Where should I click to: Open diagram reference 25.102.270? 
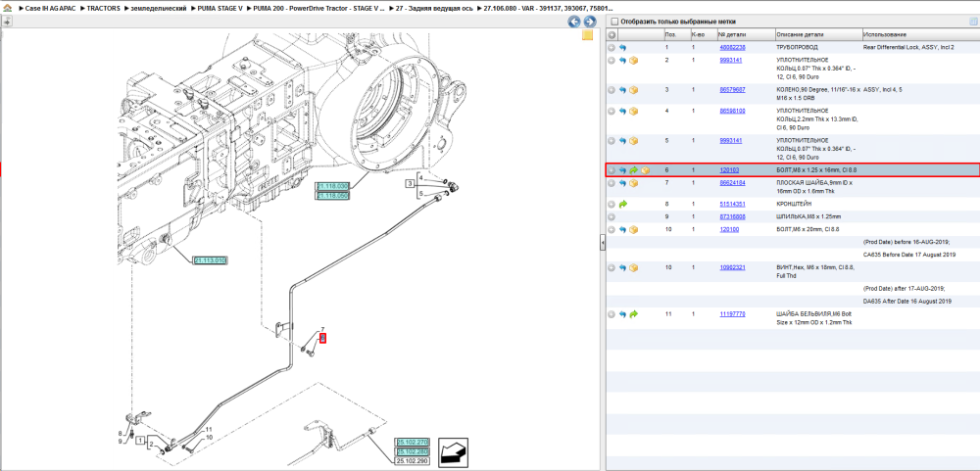(x=412, y=443)
